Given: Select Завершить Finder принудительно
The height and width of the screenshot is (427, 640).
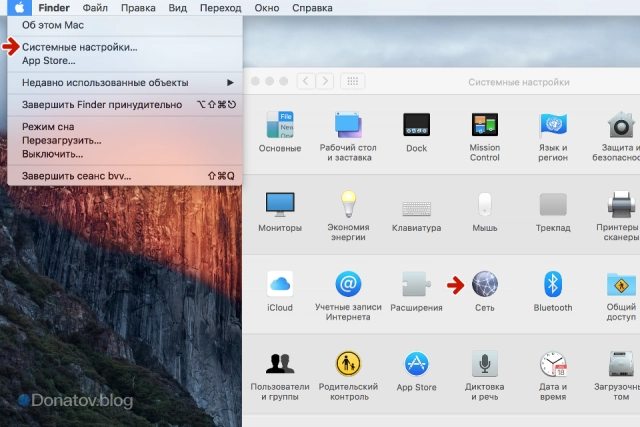Looking at the screenshot, I should point(125,105).
